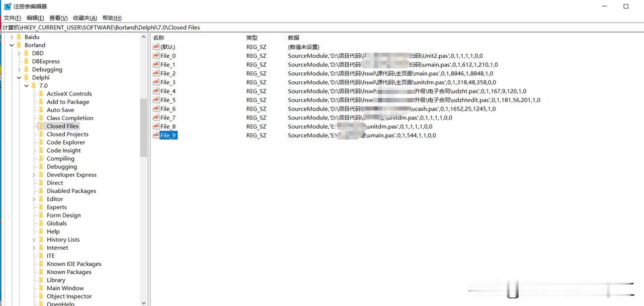
Task: Click the folder icon next to Baidu
Action: [19, 37]
